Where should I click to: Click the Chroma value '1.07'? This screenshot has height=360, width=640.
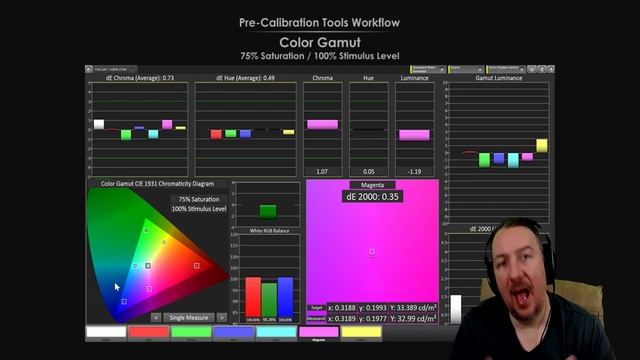coord(322,171)
